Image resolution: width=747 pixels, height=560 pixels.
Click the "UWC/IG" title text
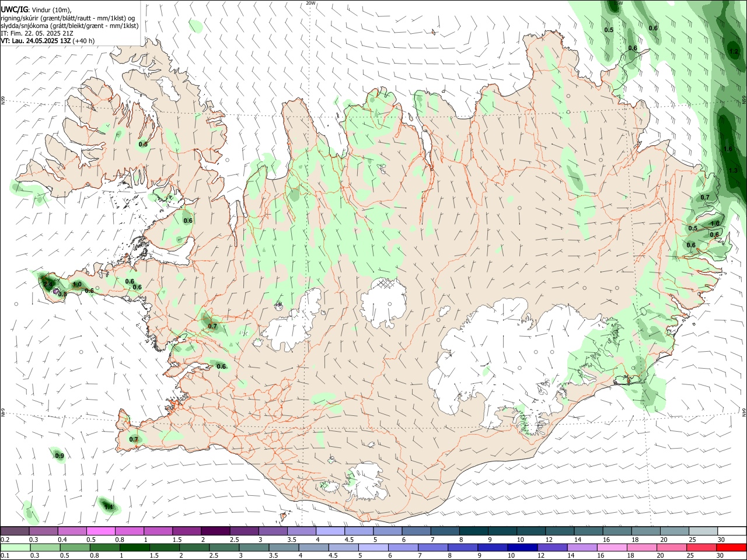[14, 9]
